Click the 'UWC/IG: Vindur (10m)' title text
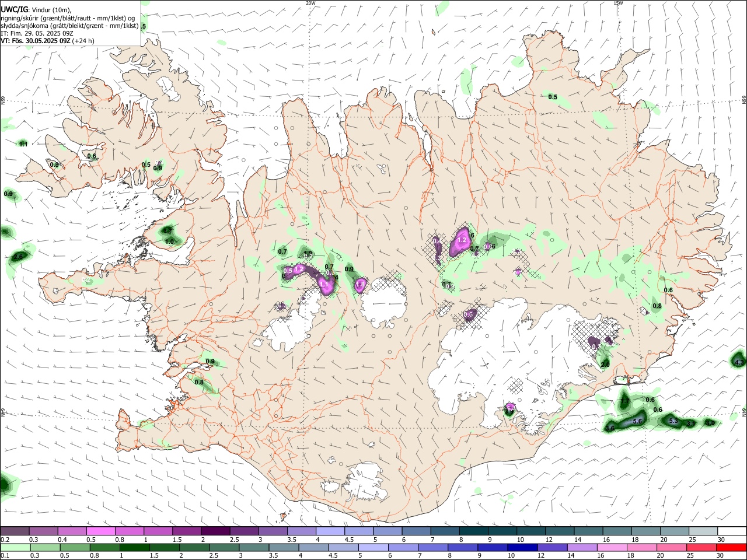Viewport: 747px width, 560px height. coord(36,9)
